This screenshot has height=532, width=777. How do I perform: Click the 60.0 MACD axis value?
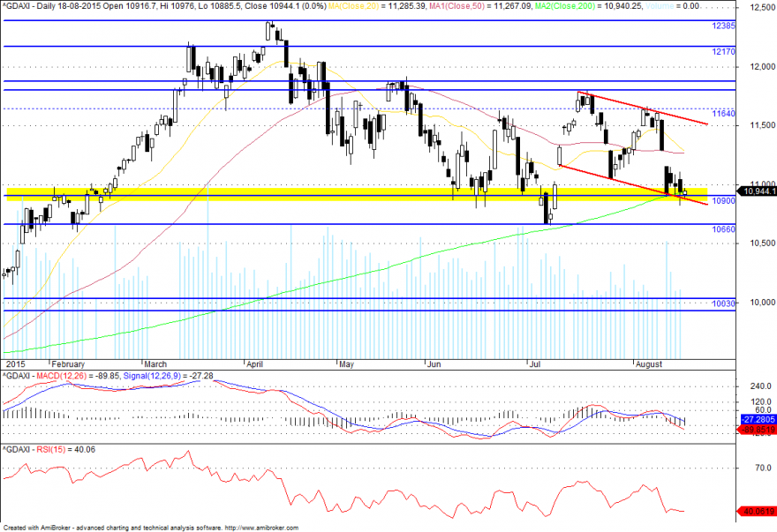tap(763, 409)
